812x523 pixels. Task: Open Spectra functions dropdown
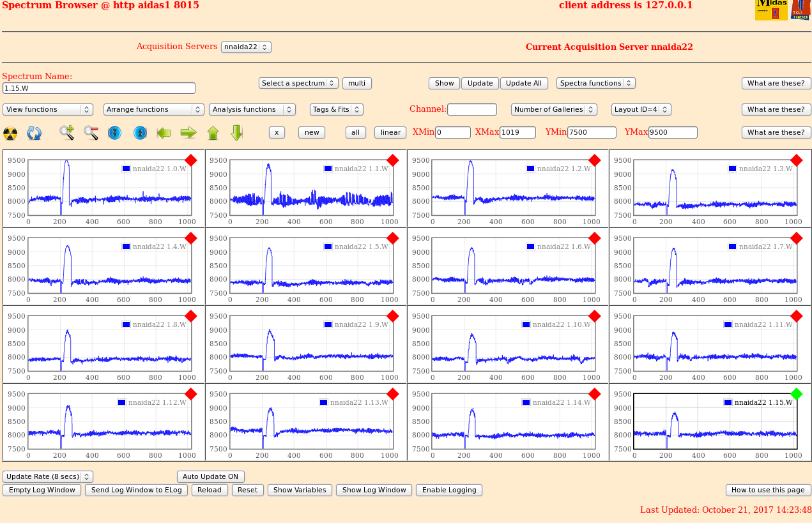click(596, 83)
